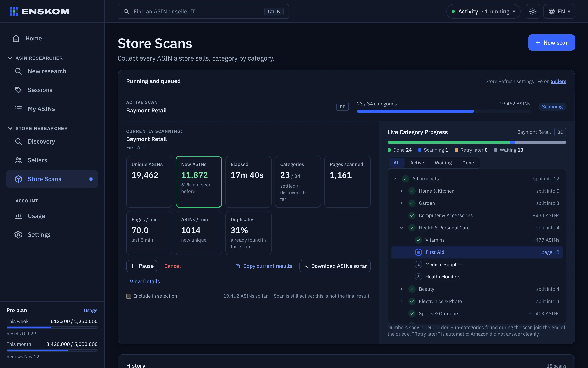Click the copy icon beside Copy current results
This screenshot has width=588, height=368.
(238, 266)
